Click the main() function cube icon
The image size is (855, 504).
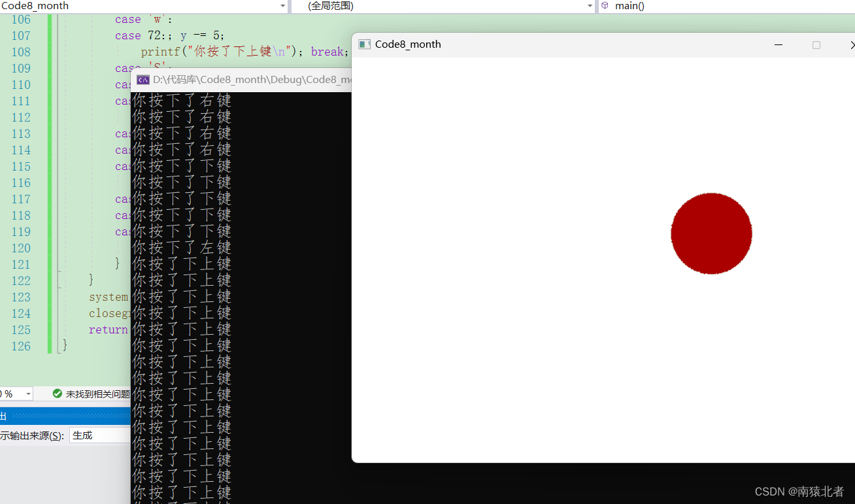[x=605, y=6]
